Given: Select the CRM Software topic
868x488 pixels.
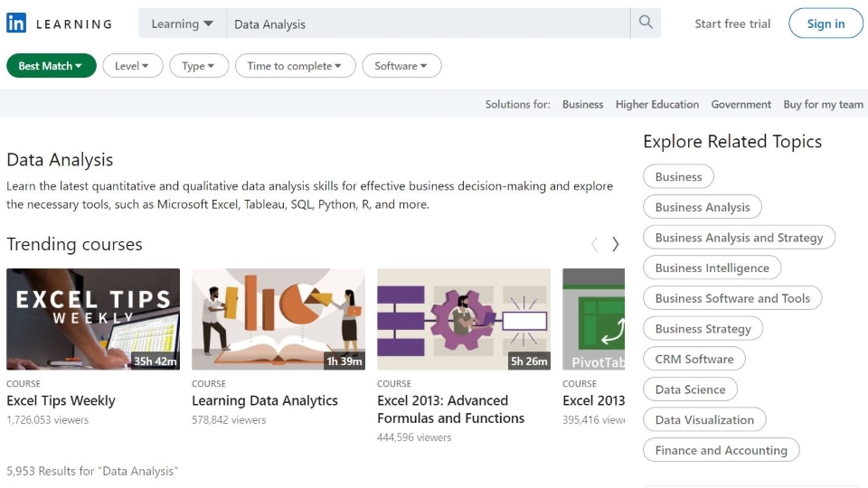Looking at the screenshot, I should (694, 359).
